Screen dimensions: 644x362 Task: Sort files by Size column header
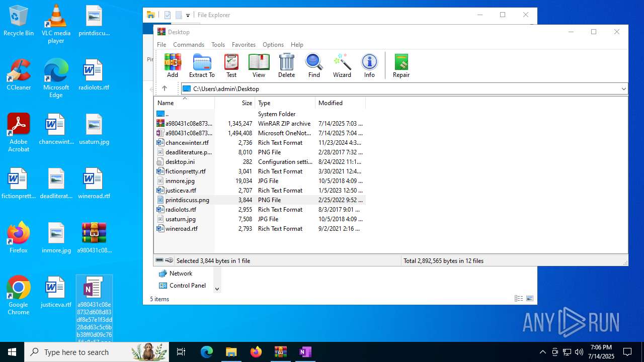234,103
